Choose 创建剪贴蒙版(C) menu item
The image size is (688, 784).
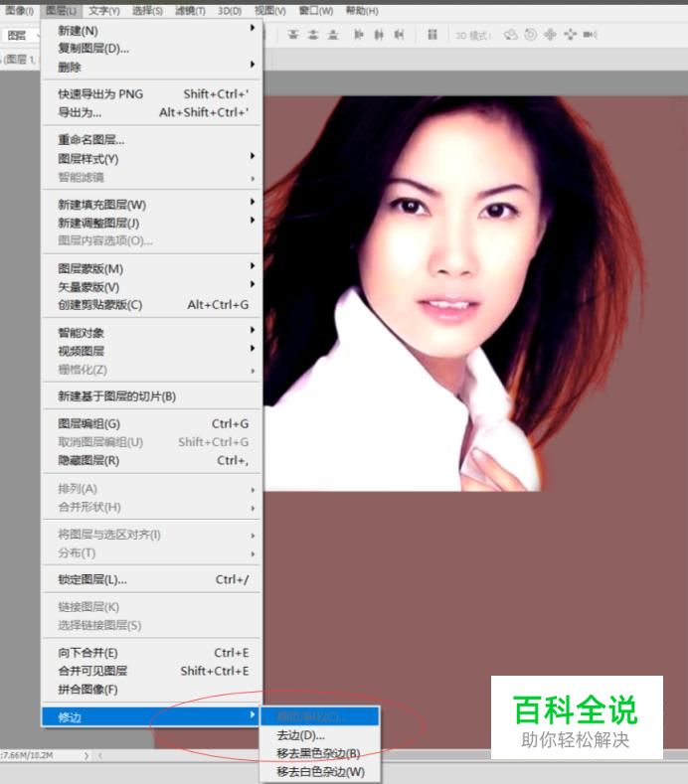coord(151,305)
